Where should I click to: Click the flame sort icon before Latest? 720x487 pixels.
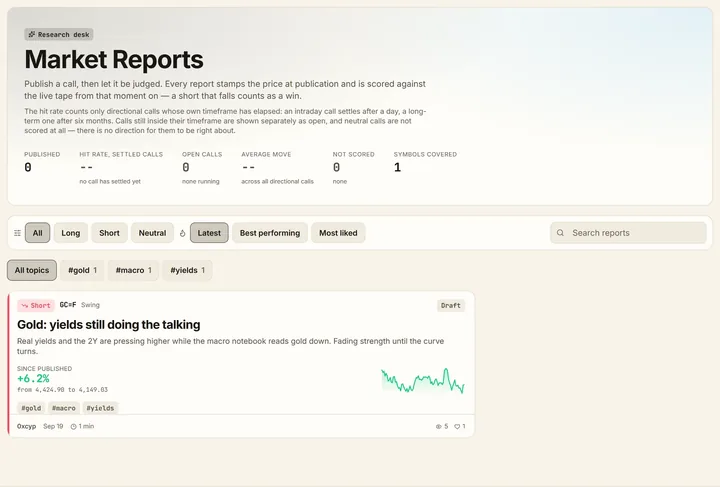(x=182, y=233)
